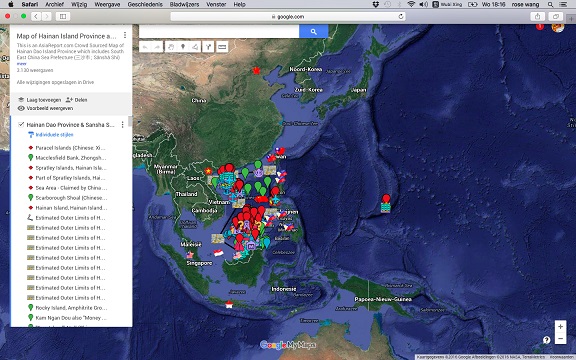The width and height of the screenshot is (576, 360).
Task: Open the Help menu
Action: point(240,4)
